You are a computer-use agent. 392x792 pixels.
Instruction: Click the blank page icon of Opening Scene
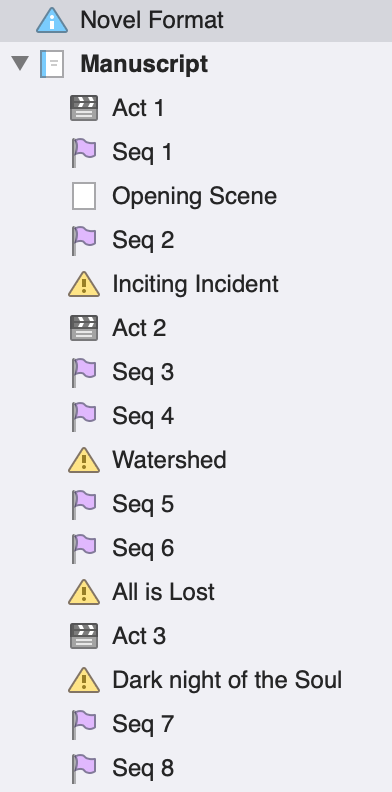84,196
